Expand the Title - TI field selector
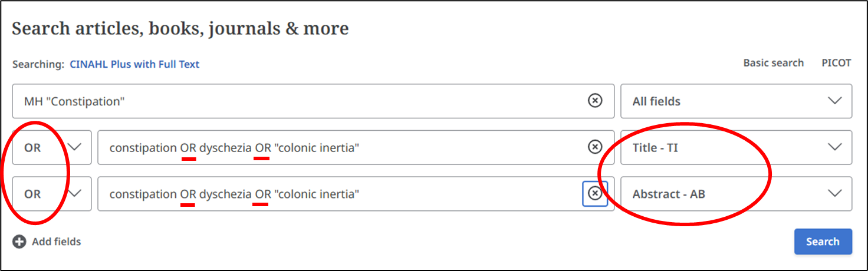 [736, 147]
